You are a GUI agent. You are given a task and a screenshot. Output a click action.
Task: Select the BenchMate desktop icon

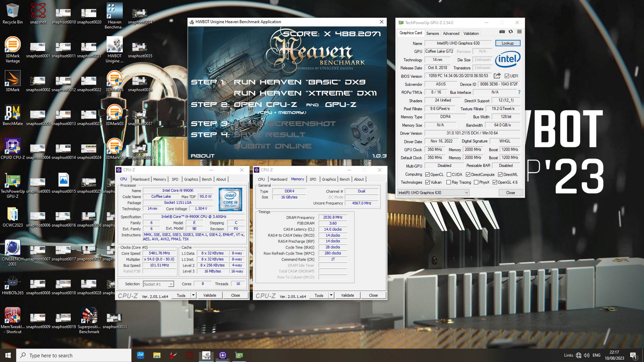[x=13, y=115]
